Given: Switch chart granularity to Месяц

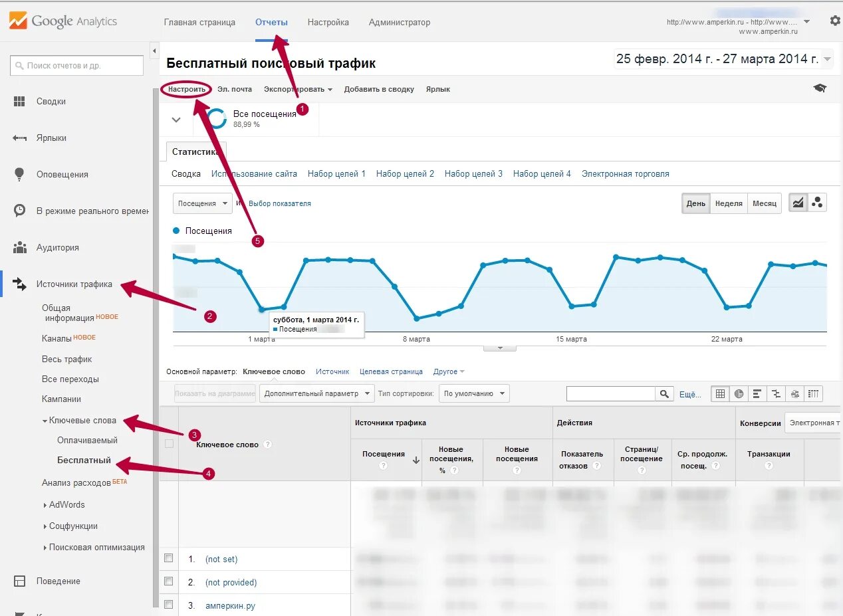Looking at the screenshot, I should [765, 203].
